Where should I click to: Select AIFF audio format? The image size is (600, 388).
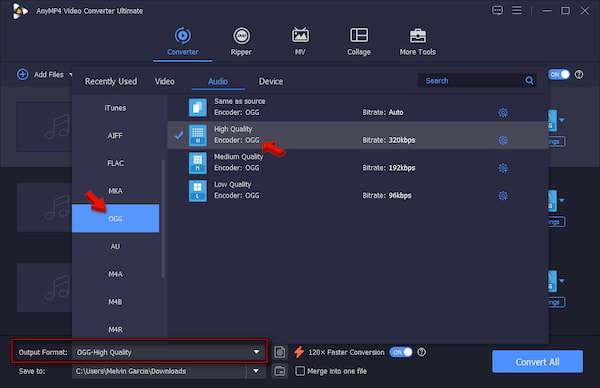tap(115, 135)
